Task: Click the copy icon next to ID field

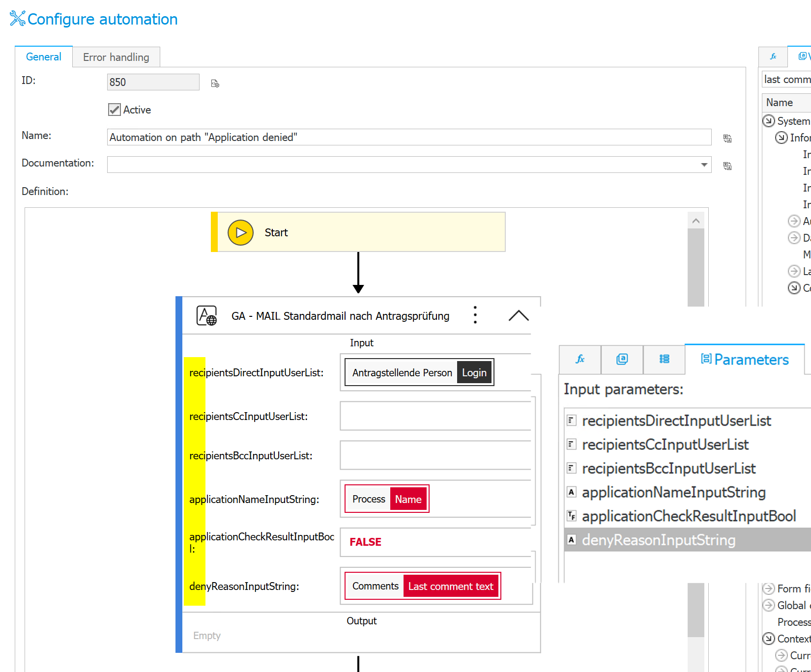Action: (x=215, y=84)
